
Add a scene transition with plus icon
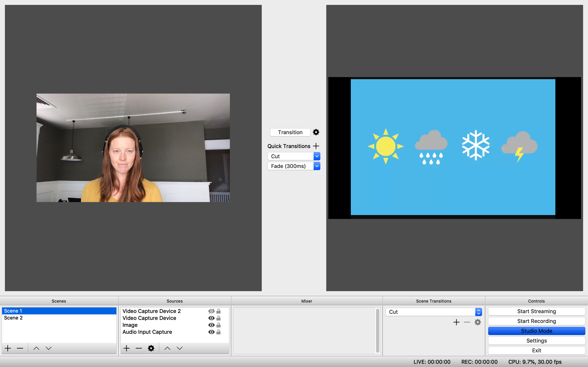point(456,322)
